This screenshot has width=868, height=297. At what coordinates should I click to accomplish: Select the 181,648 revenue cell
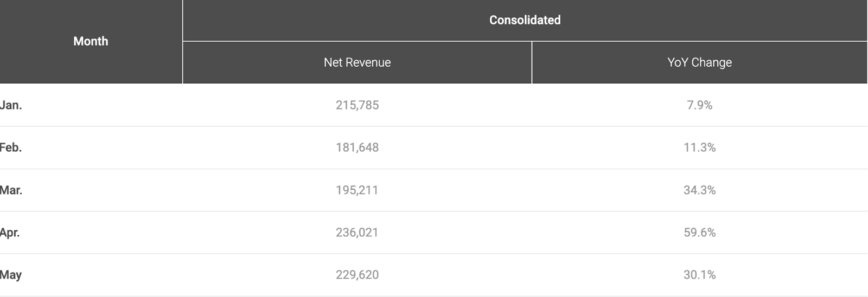click(x=357, y=147)
